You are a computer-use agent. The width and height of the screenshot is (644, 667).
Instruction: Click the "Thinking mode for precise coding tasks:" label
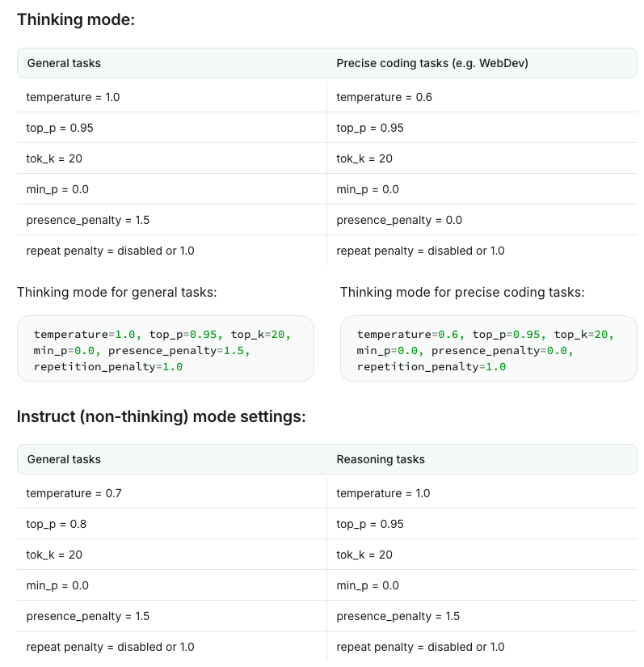pyautogui.click(x=461, y=292)
